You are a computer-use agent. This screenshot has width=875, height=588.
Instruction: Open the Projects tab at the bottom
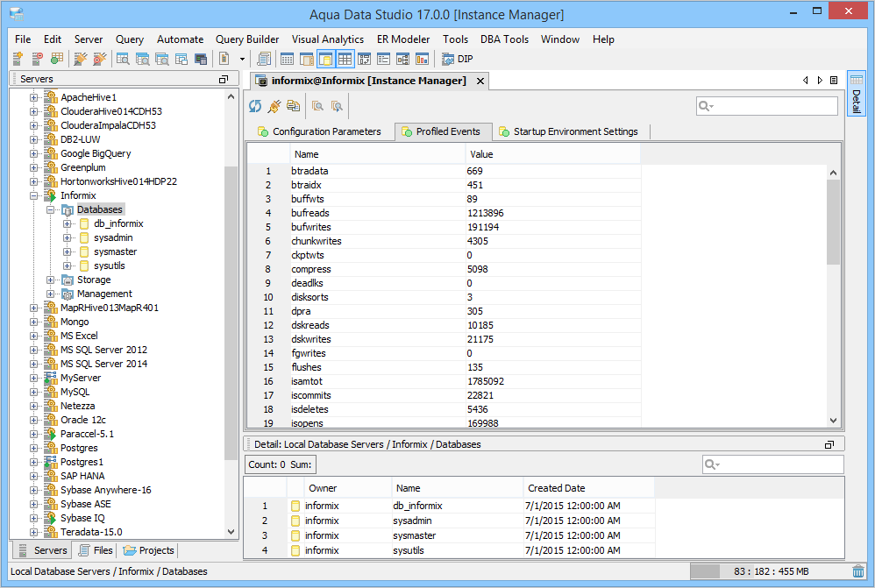(148, 550)
